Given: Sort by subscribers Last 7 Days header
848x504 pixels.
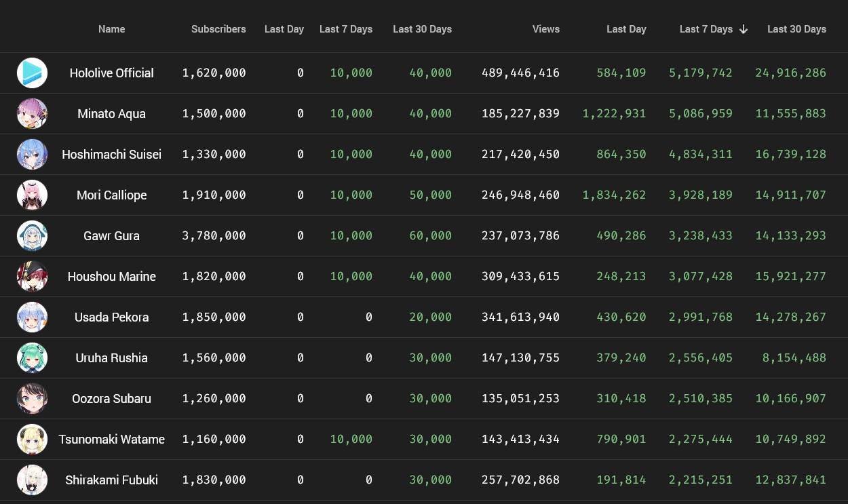Looking at the screenshot, I should 346,29.
